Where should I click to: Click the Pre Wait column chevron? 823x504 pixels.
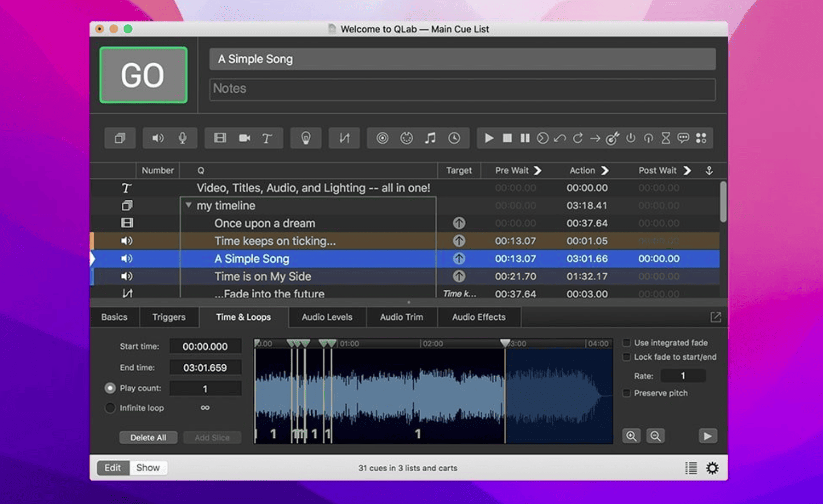[538, 170]
